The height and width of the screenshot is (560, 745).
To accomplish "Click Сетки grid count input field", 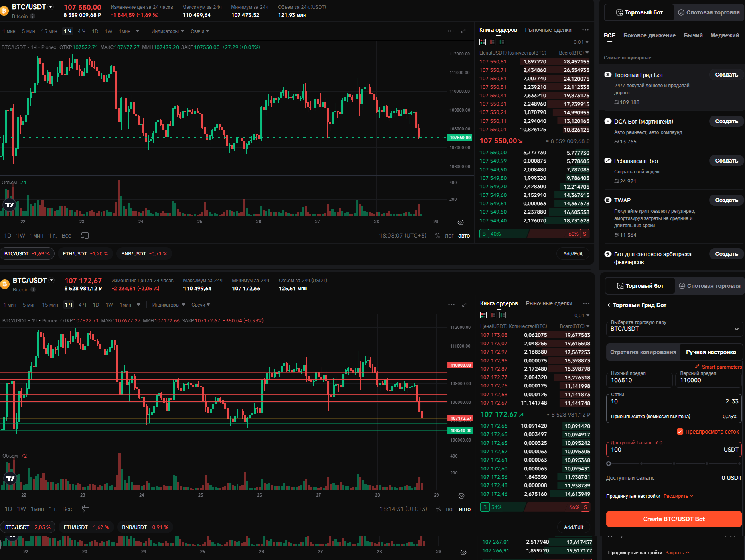I will tap(674, 401).
